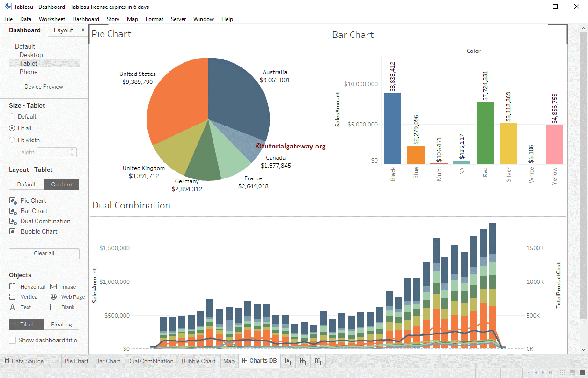
Task: Choose the Default size radio option
Action: tap(12, 117)
